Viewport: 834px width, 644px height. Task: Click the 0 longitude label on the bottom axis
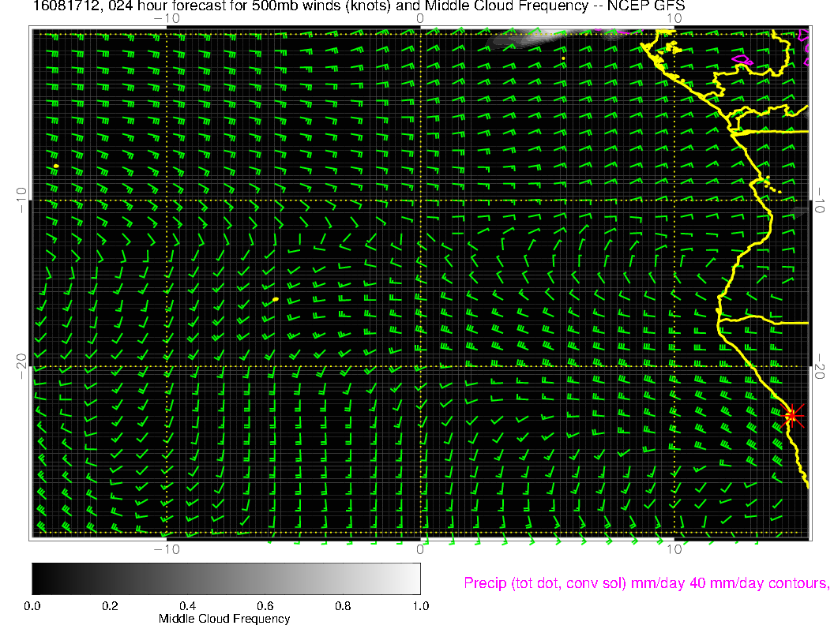[x=421, y=549]
